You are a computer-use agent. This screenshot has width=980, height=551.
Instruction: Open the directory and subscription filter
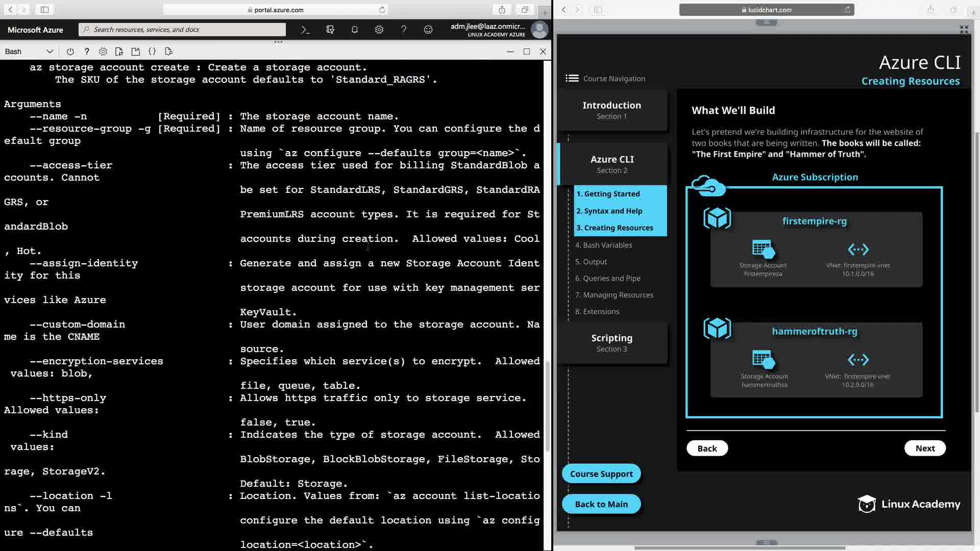coord(330,30)
